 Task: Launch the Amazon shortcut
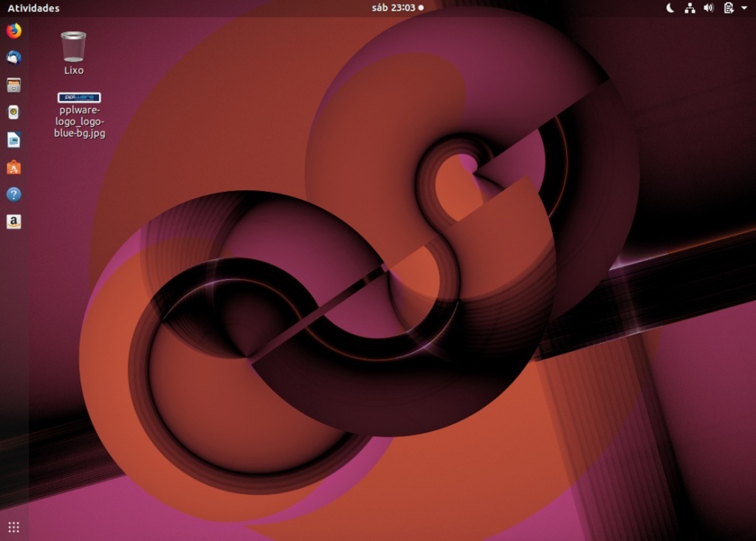13,221
